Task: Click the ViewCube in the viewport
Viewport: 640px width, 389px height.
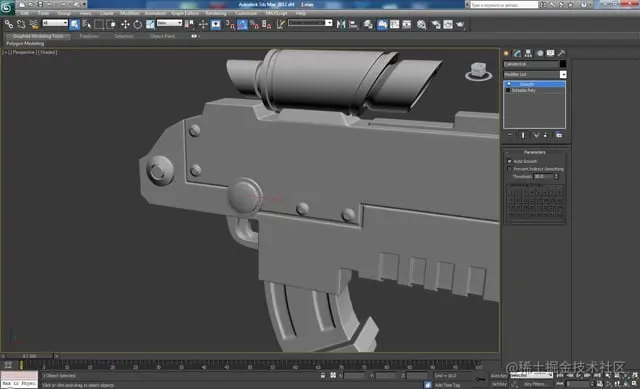Action: [478, 71]
